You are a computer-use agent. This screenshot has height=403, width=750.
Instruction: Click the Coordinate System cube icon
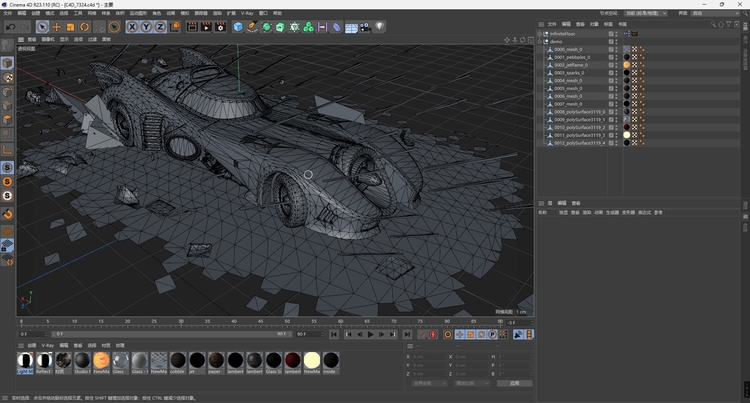click(175, 27)
